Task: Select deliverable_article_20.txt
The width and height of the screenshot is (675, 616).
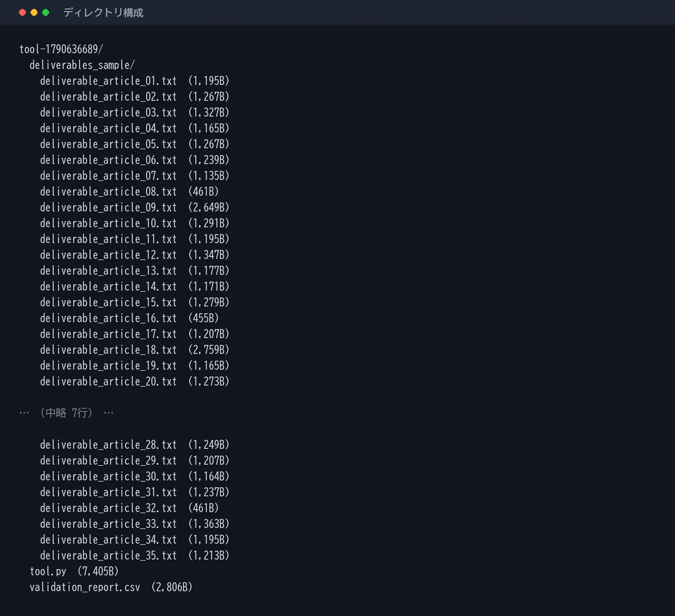Action: [x=109, y=381]
